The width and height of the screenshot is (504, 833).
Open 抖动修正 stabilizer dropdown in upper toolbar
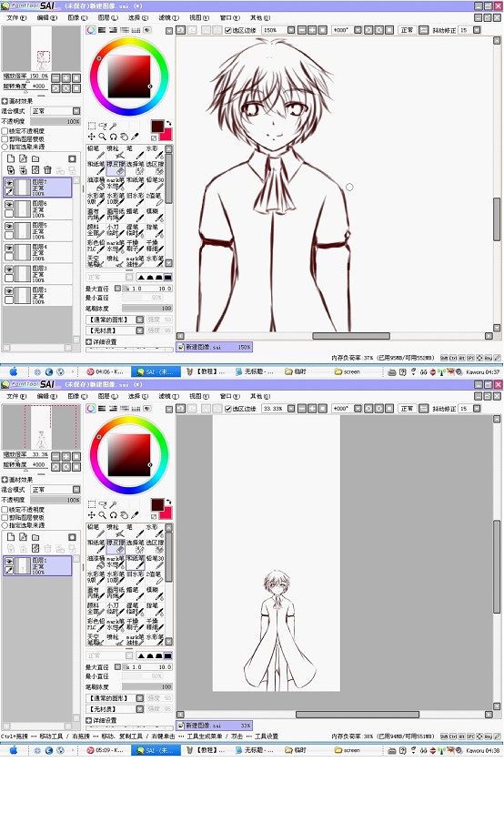tap(477, 30)
